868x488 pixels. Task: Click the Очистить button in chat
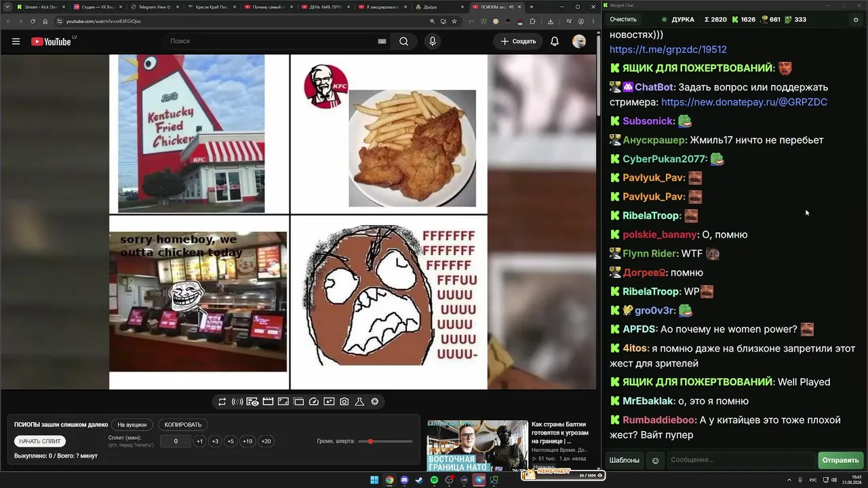[x=623, y=20]
